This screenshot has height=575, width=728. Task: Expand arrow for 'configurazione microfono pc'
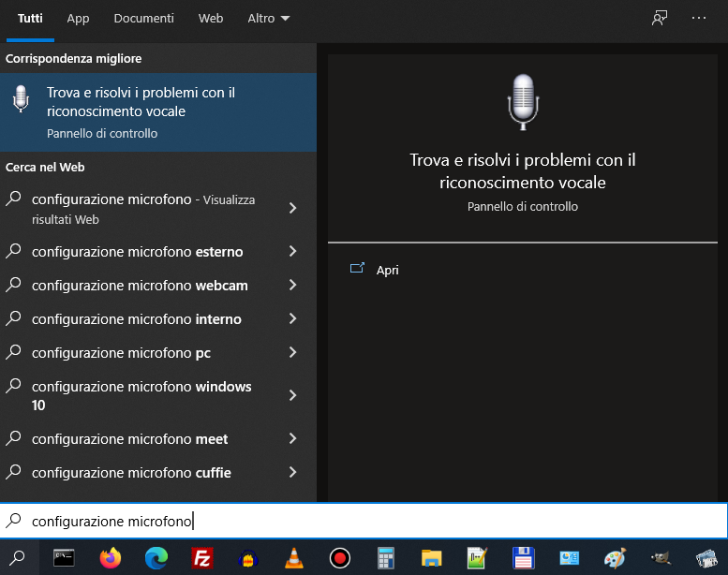tap(292, 352)
